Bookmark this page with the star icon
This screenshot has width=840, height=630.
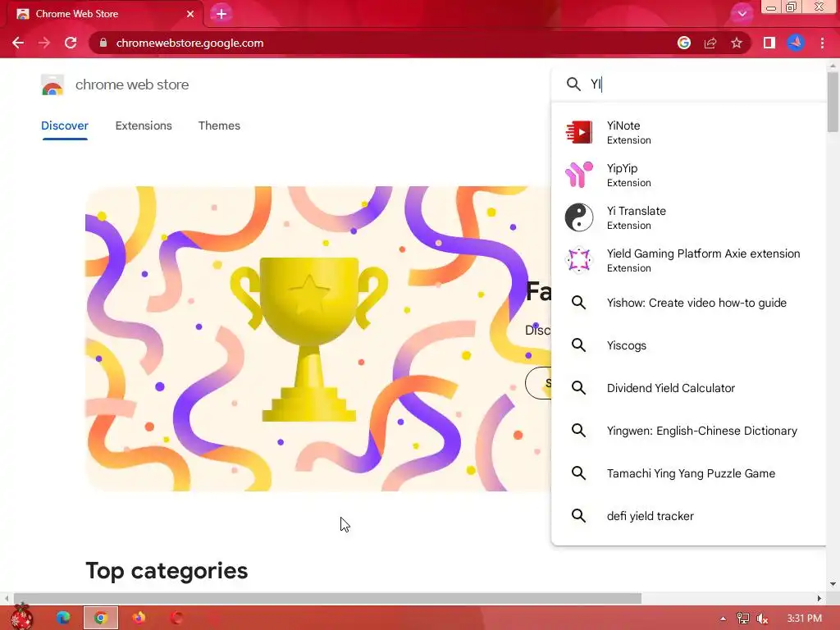click(x=737, y=43)
